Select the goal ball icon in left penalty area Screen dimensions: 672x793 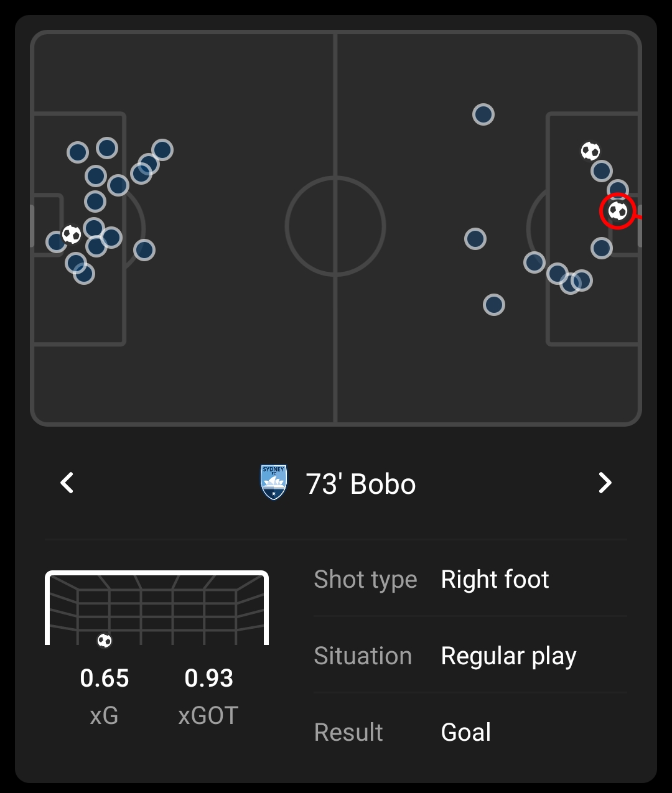(x=72, y=234)
